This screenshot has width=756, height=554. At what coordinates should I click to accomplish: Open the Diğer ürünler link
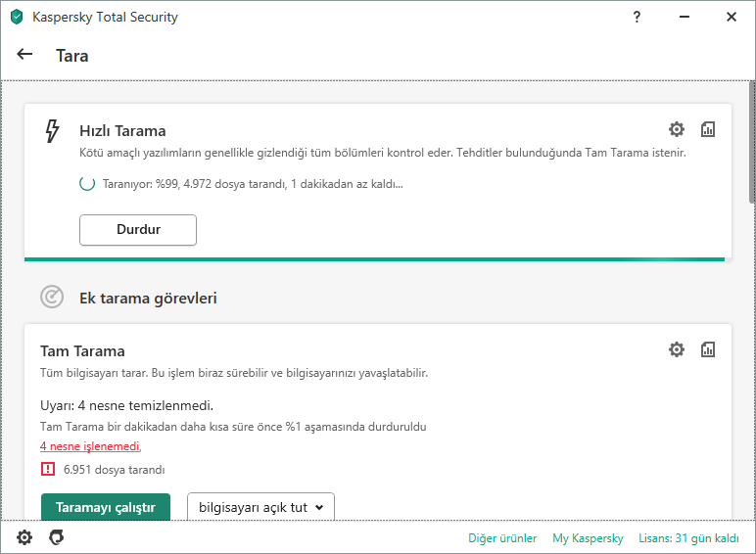(x=502, y=538)
